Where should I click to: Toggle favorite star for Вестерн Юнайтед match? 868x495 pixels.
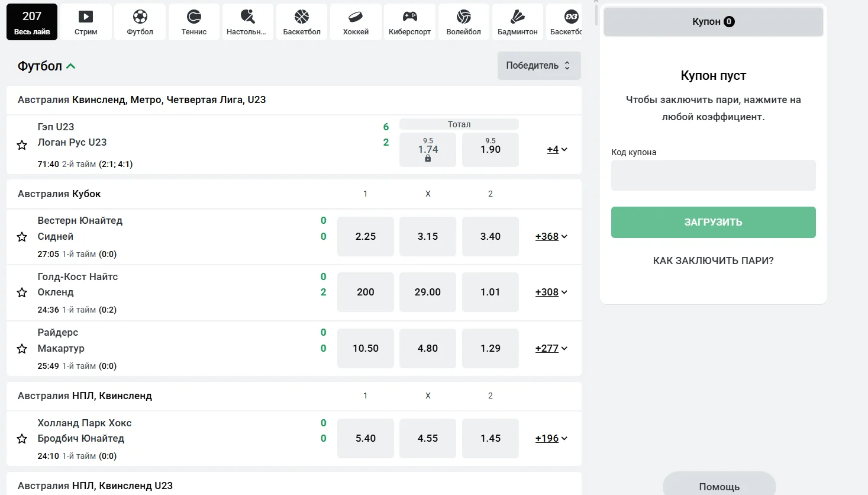tap(22, 237)
